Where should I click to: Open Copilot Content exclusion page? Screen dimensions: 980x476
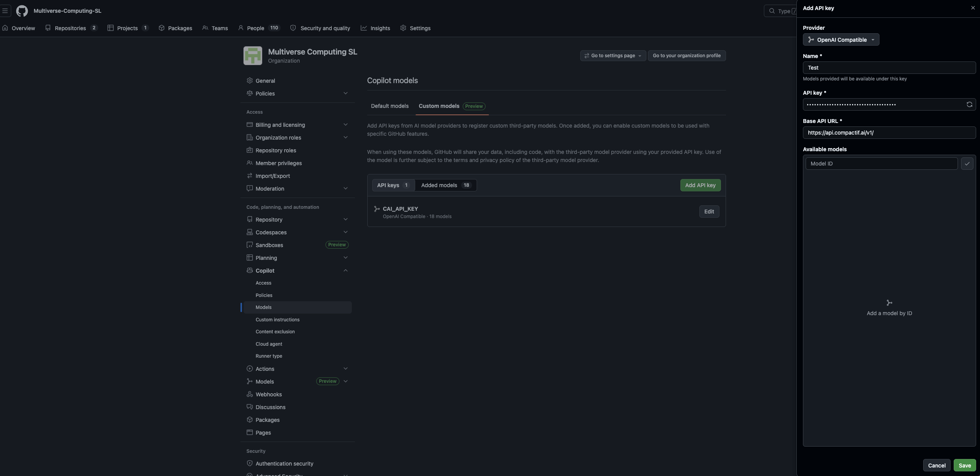[x=297, y=332]
